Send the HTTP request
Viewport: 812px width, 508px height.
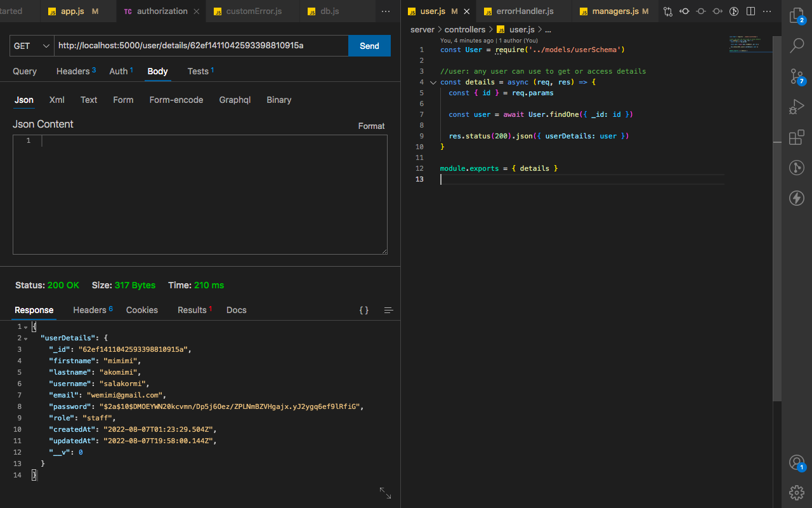pos(369,46)
